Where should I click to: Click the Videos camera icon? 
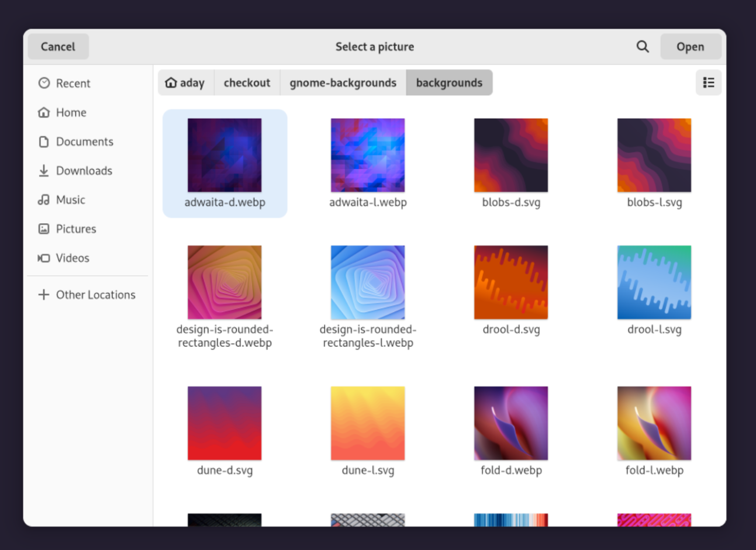[x=44, y=258]
